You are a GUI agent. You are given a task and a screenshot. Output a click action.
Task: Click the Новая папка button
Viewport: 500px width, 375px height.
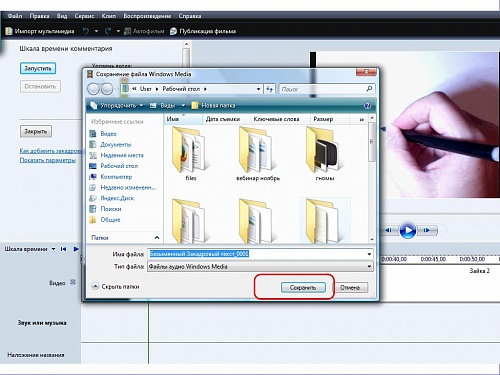pos(213,105)
